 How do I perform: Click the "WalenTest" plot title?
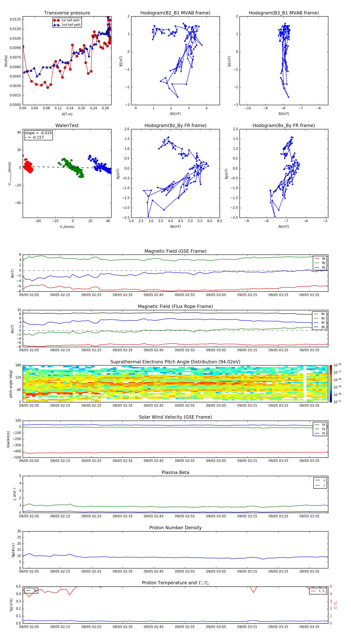click(x=67, y=125)
